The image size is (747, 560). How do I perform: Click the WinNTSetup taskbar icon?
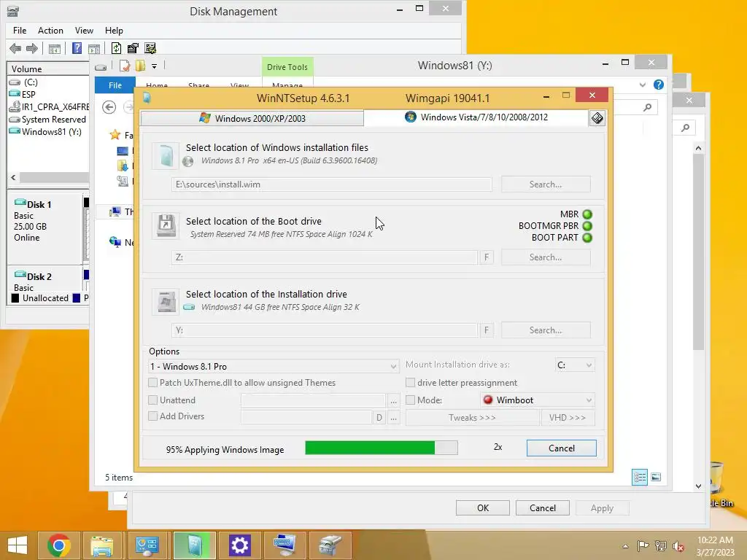point(194,545)
